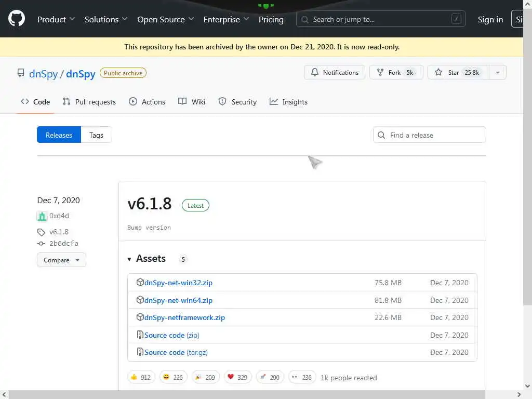Go to the Pricing page

[x=271, y=19]
